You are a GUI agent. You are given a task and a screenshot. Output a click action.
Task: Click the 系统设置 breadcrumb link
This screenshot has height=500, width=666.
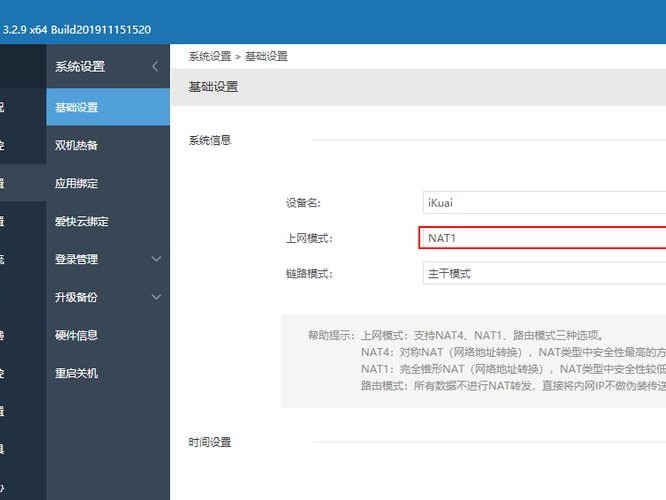pos(209,56)
